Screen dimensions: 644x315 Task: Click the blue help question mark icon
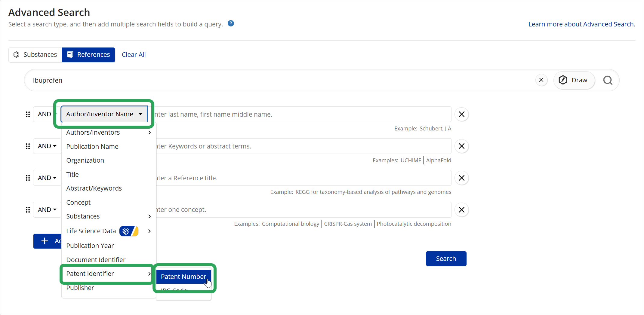231,23
